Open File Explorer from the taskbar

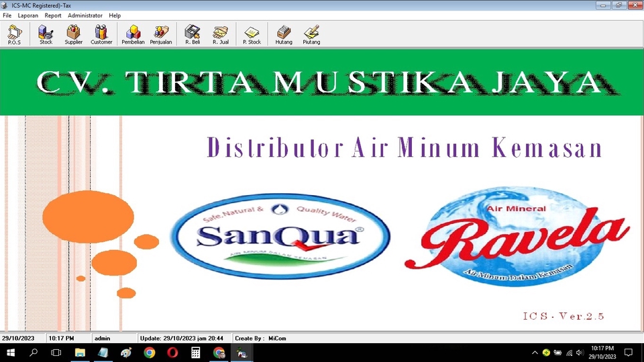tap(80, 353)
